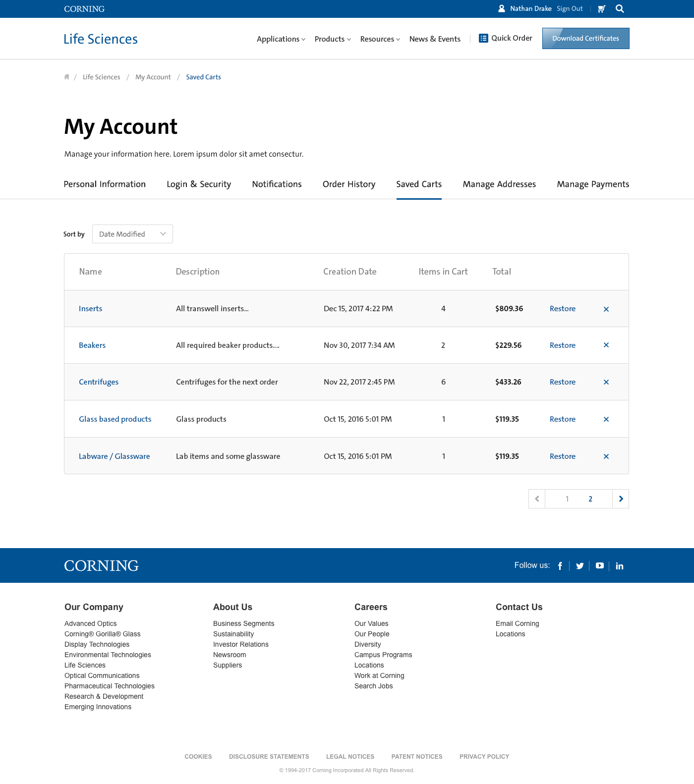Screen dimensions: 694x784
Task: Open Corning Twitter icon
Action: (579, 566)
